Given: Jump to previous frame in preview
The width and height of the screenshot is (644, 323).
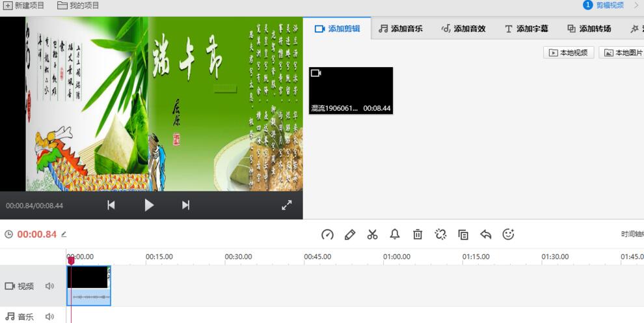Looking at the screenshot, I should click(x=111, y=205).
